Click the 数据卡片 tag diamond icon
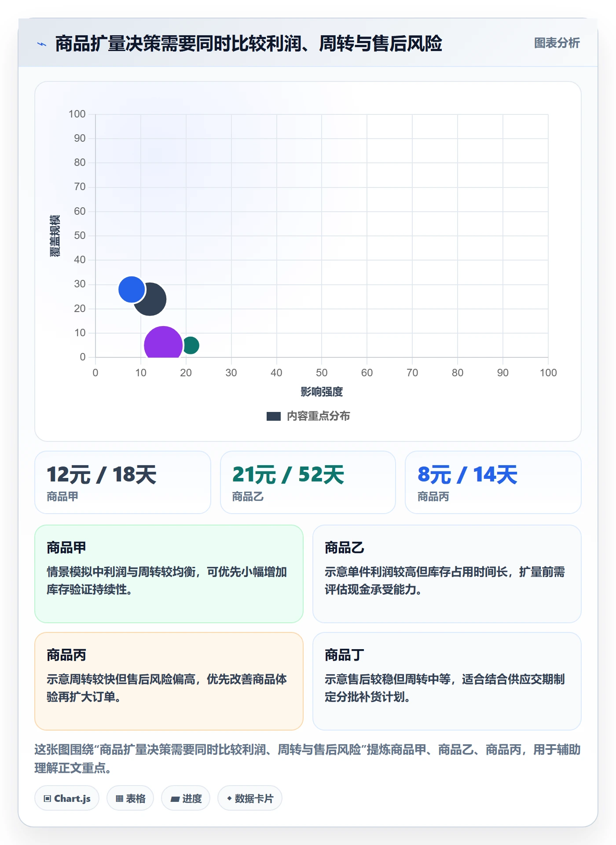The height and width of the screenshot is (845, 616). click(x=229, y=798)
